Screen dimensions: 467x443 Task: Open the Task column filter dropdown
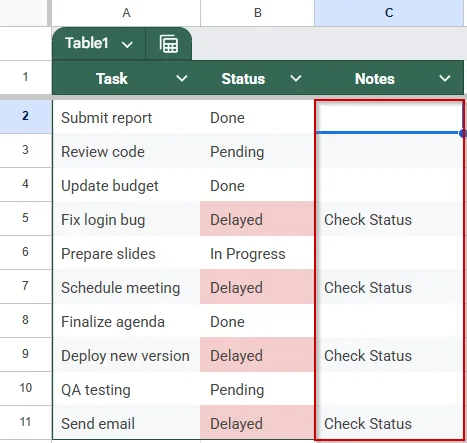click(x=182, y=79)
